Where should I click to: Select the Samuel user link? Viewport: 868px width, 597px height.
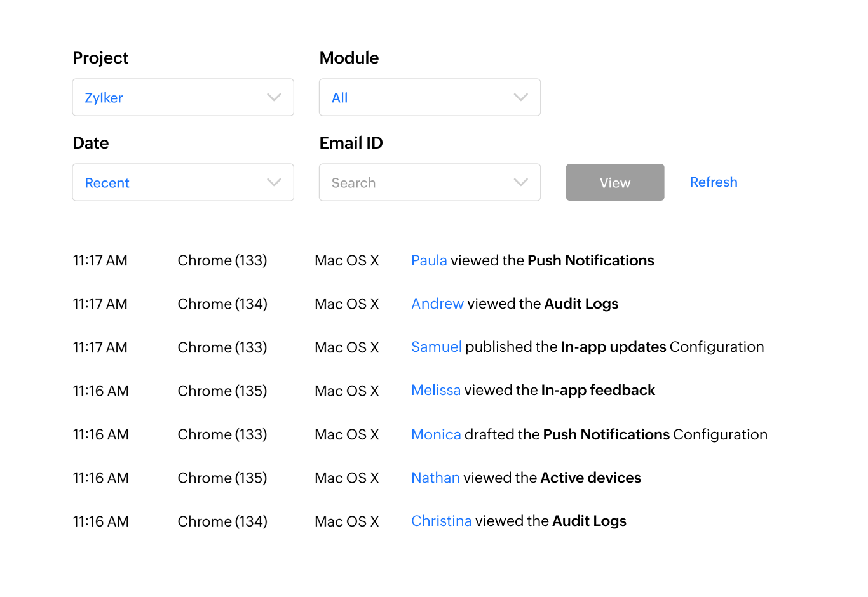(x=436, y=347)
